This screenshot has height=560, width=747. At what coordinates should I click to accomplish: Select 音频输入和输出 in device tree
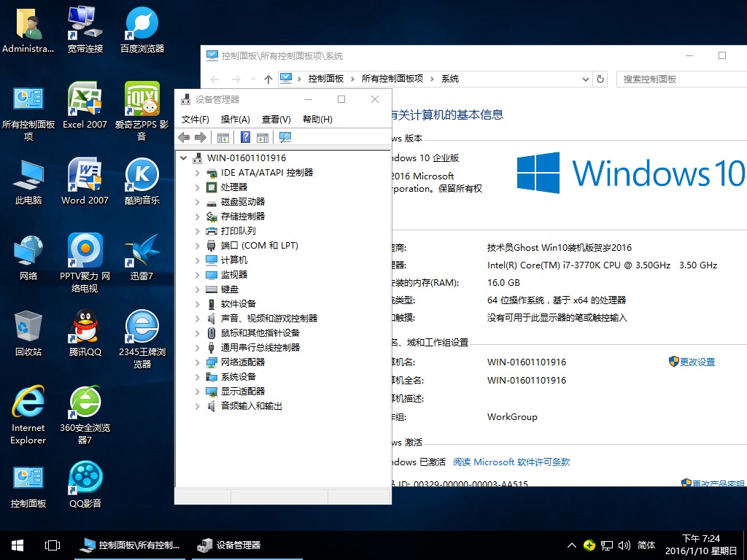tap(252, 406)
